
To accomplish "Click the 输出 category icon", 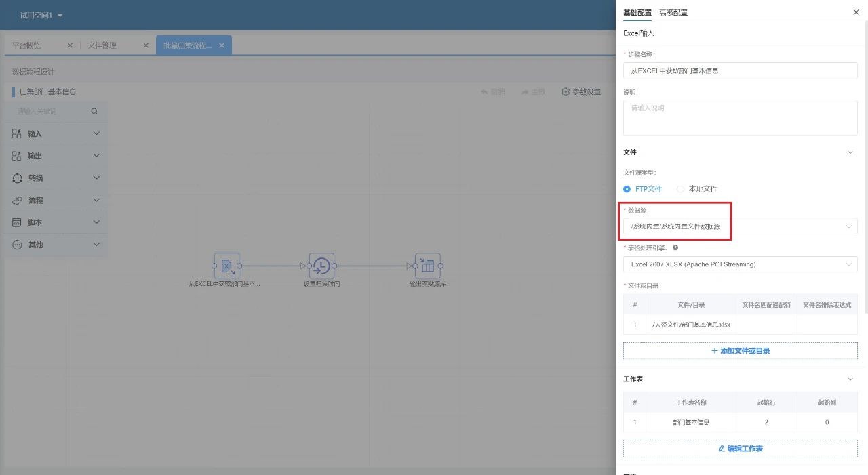I will pos(17,156).
